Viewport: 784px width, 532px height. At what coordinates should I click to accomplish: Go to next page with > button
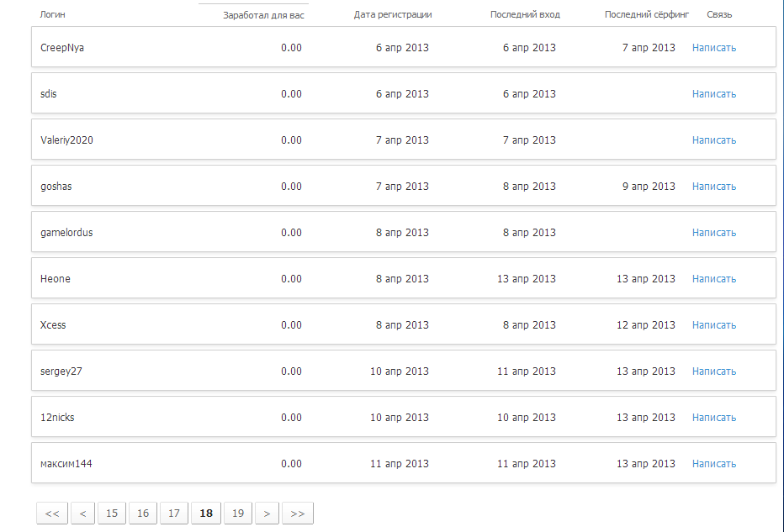(267, 513)
